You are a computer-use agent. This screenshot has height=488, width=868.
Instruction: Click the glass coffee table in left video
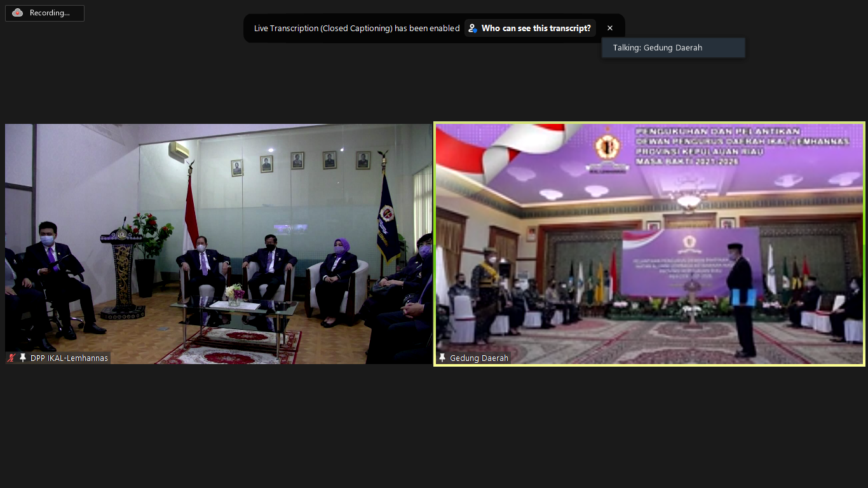pos(235,311)
